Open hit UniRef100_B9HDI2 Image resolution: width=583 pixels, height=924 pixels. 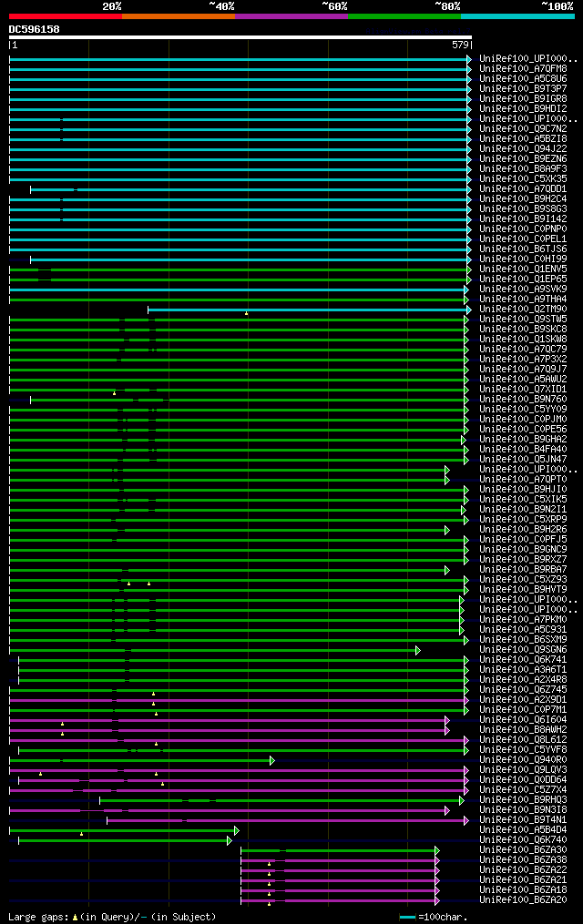pyautogui.click(x=523, y=108)
